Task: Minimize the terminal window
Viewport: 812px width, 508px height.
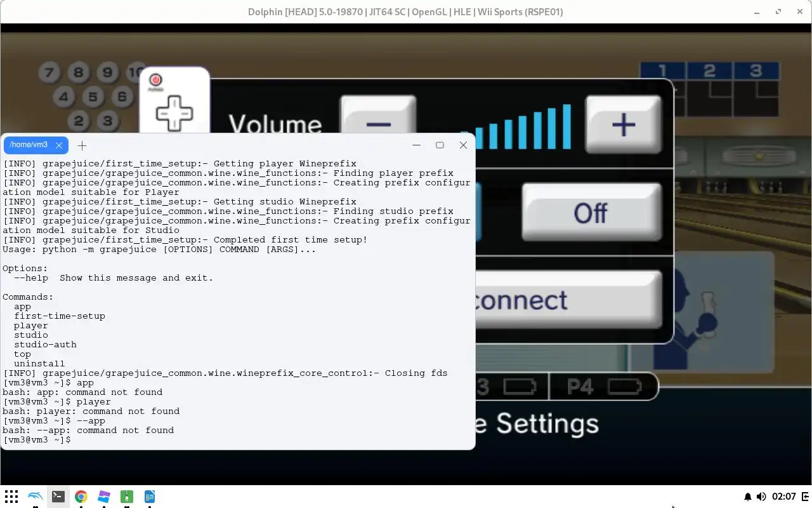Action: 416,145
